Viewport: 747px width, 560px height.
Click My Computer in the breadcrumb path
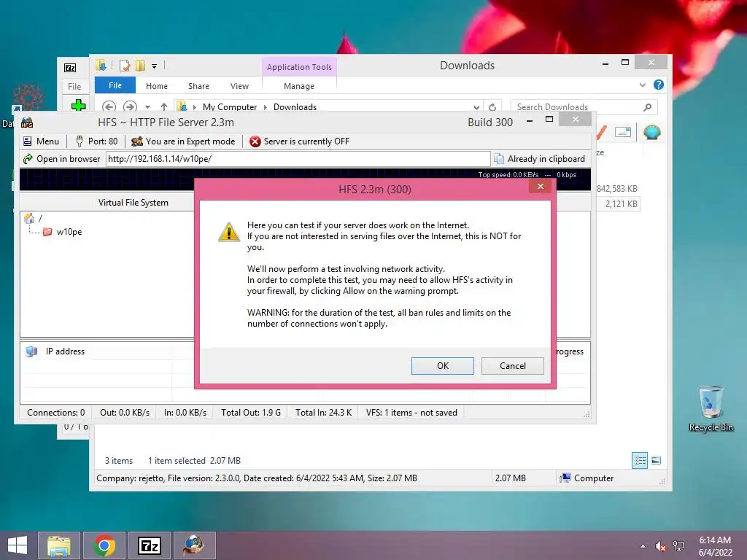[230, 107]
